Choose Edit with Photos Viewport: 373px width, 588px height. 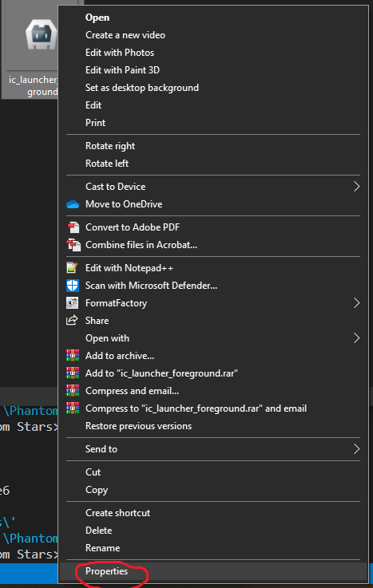(x=120, y=53)
